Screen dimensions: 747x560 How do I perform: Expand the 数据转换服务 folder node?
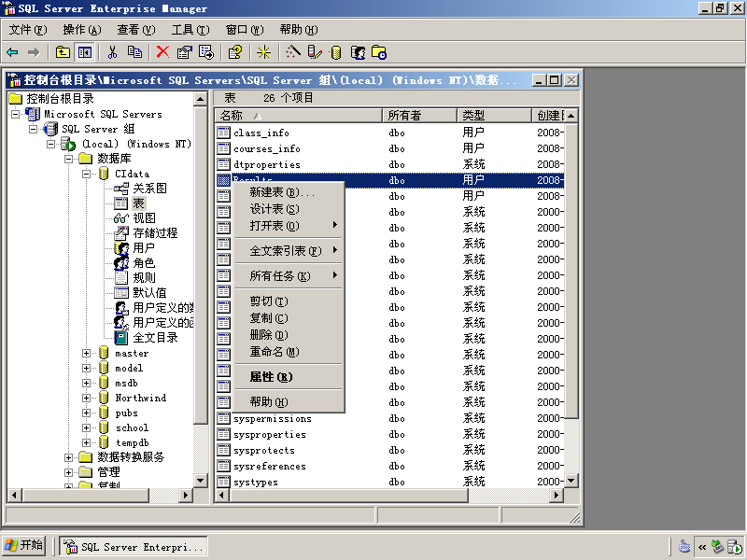click(68, 457)
